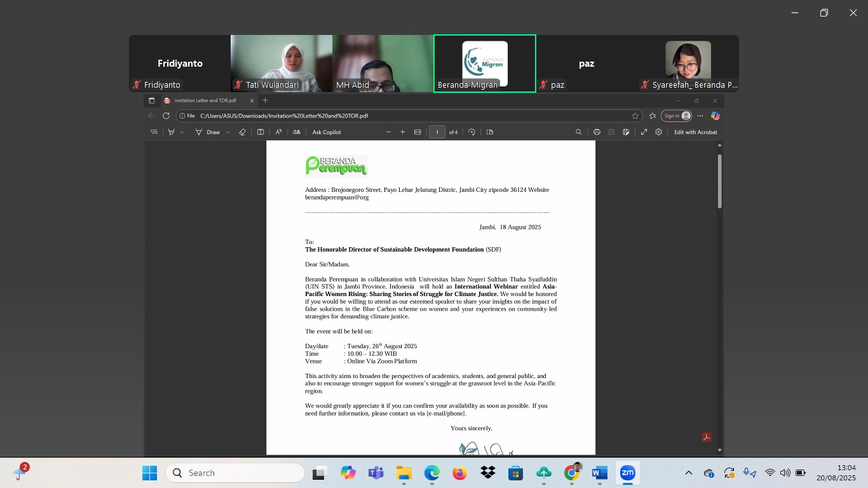Expand the Highlight color dropdown arrow

coord(182,132)
